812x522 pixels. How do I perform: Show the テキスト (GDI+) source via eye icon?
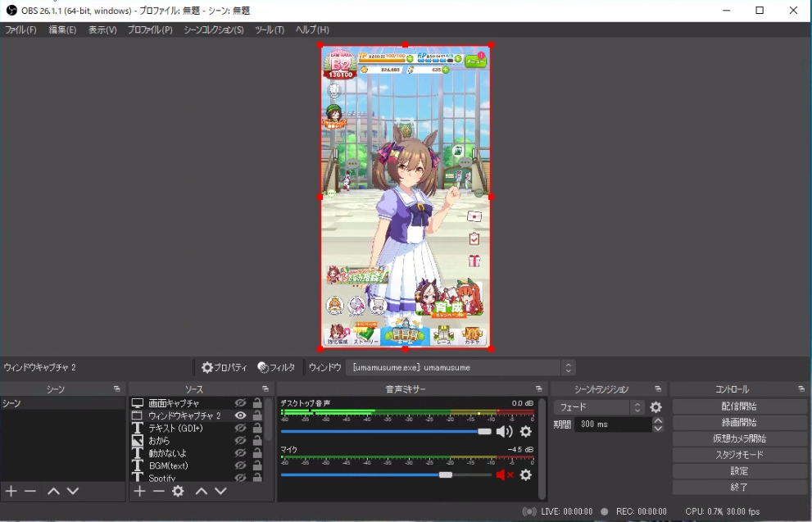(x=240, y=429)
